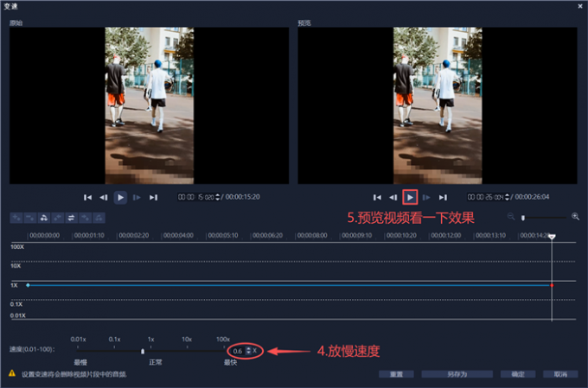Click the preview timecode stepper arrows

tap(507, 197)
